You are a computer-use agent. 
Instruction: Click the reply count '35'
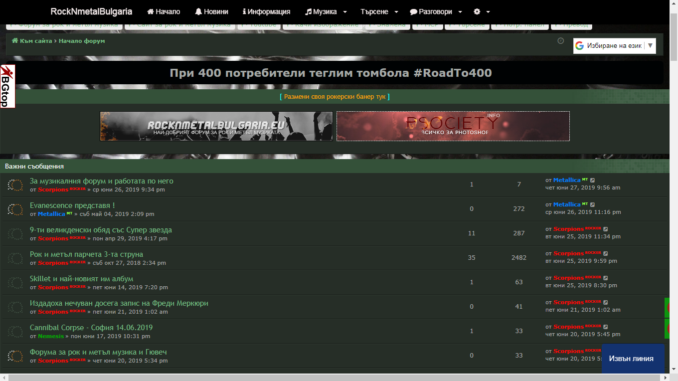pos(471,258)
